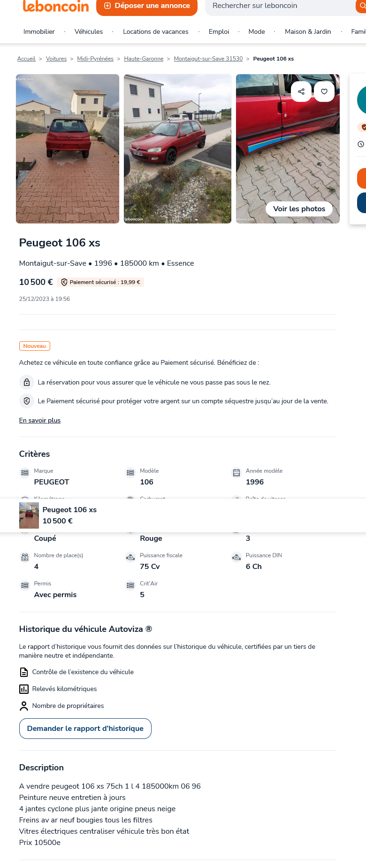Click the reservation lock icon
Viewport: 366px width, 868px height.
27,382
